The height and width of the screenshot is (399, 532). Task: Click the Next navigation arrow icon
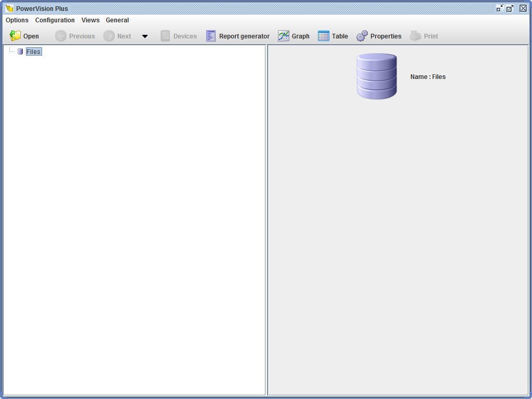109,36
